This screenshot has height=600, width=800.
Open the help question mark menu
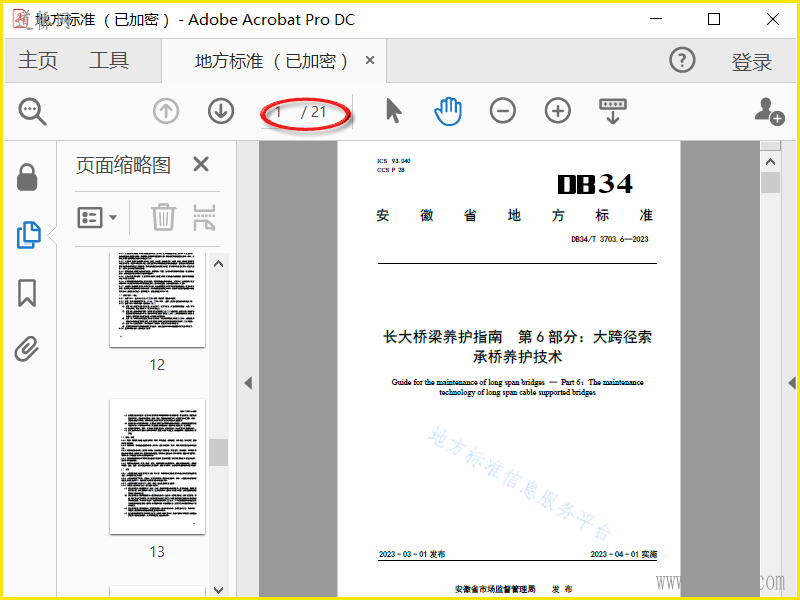pos(682,60)
